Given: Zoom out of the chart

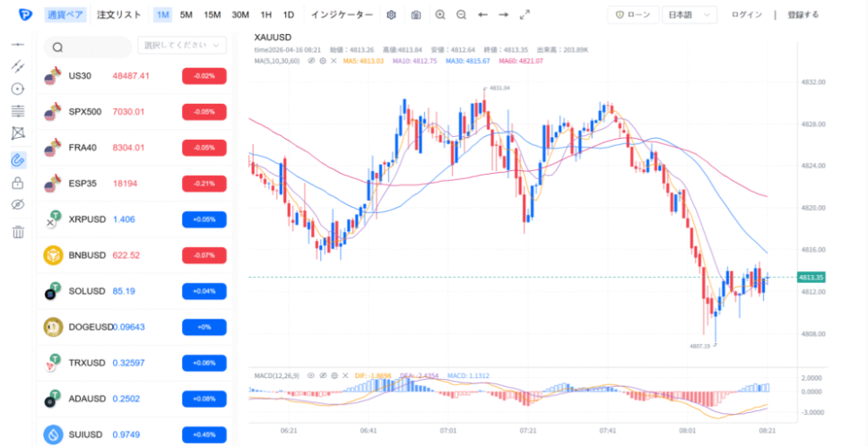Looking at the screenshot, I should pyautogui.click(x=461, y=15).
